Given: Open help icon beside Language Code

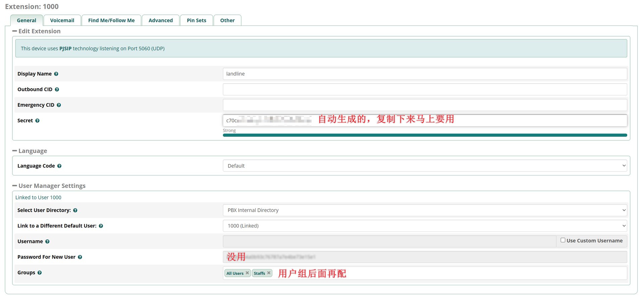Looking at the screenshot, I should (59, 166).
